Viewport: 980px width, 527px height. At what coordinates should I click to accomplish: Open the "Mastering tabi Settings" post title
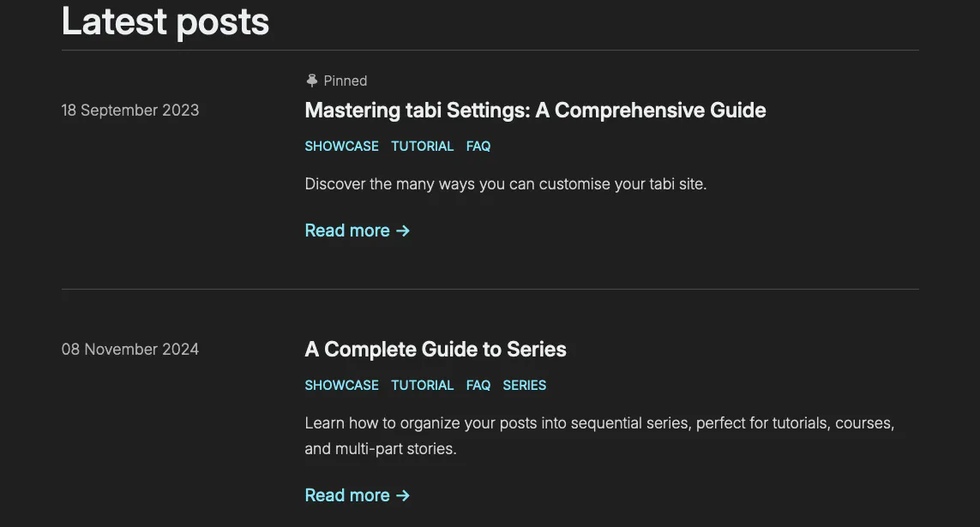(535, 111)
